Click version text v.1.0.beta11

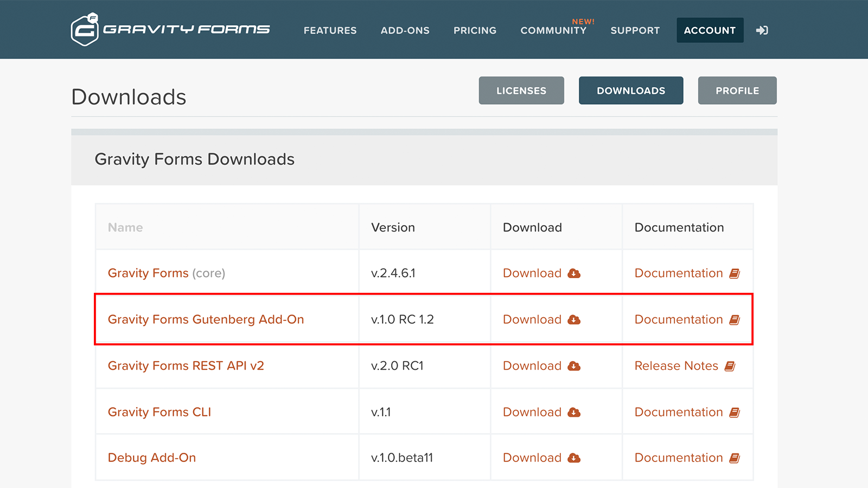pyautogui.click(x=402, y=458)
